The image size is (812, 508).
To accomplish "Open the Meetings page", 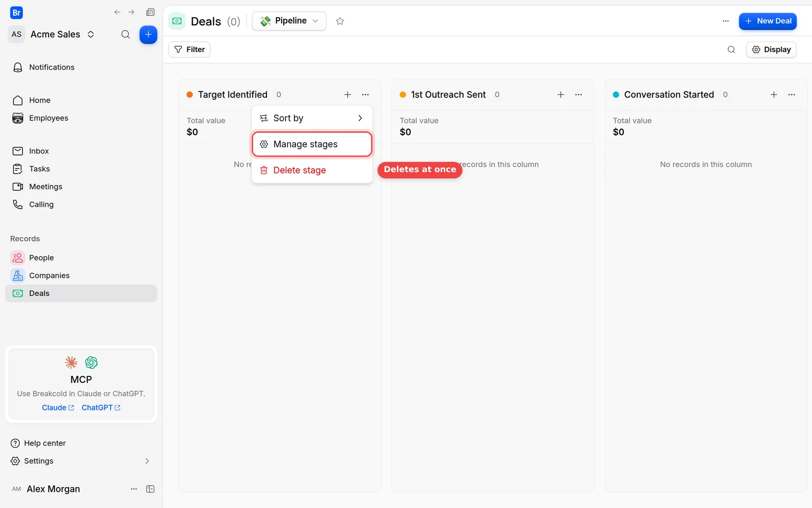I will 81,186.
